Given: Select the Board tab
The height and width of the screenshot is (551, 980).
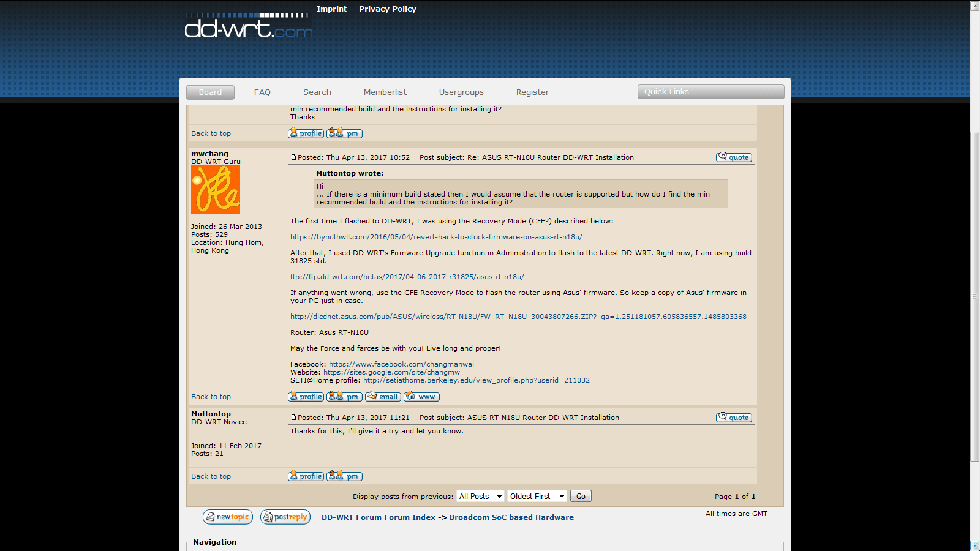Looking at the screenshot, I should pos(210,92).
